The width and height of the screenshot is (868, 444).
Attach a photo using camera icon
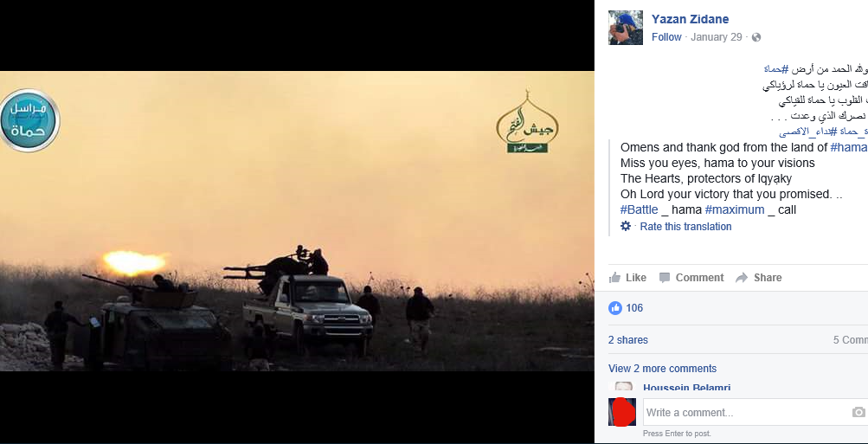pos(858,413)
